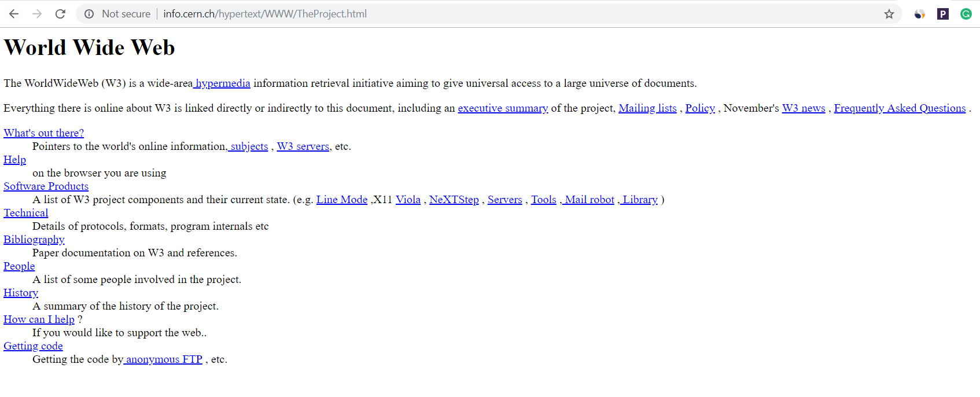Open Frequently Asked Questions link

(900, 108)
